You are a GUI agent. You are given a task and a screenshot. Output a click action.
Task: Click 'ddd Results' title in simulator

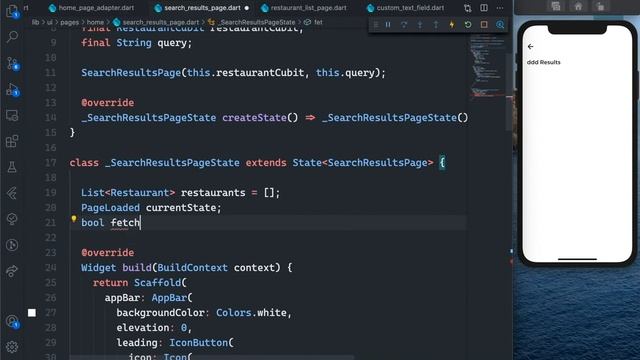[x=544, y=62]
